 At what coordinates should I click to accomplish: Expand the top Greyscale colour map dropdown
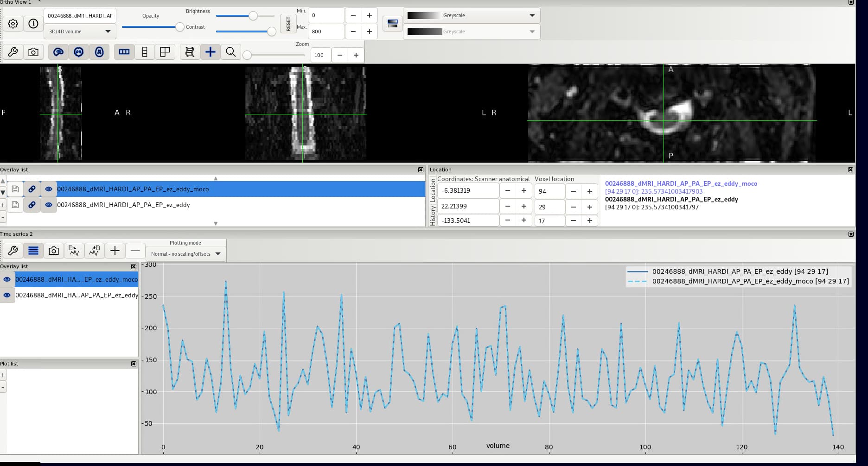[x=471, y=15]
